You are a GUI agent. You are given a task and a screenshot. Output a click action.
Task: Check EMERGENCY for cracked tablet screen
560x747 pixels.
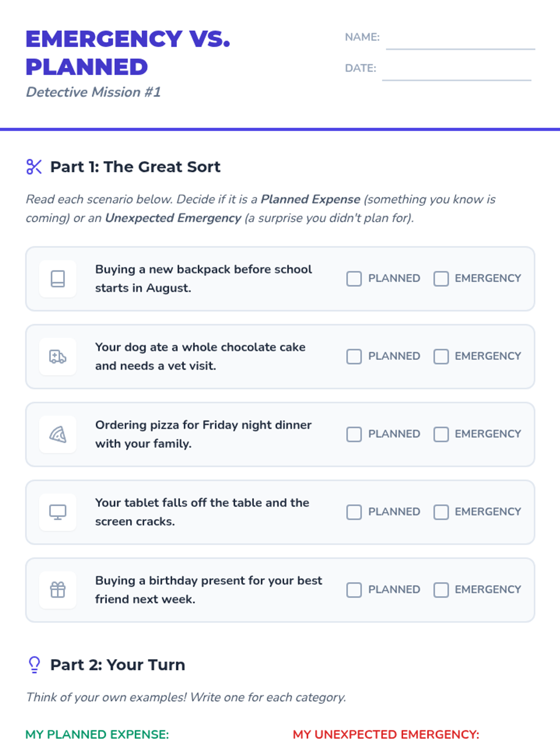pyautogui.click(x=441, y=512)
